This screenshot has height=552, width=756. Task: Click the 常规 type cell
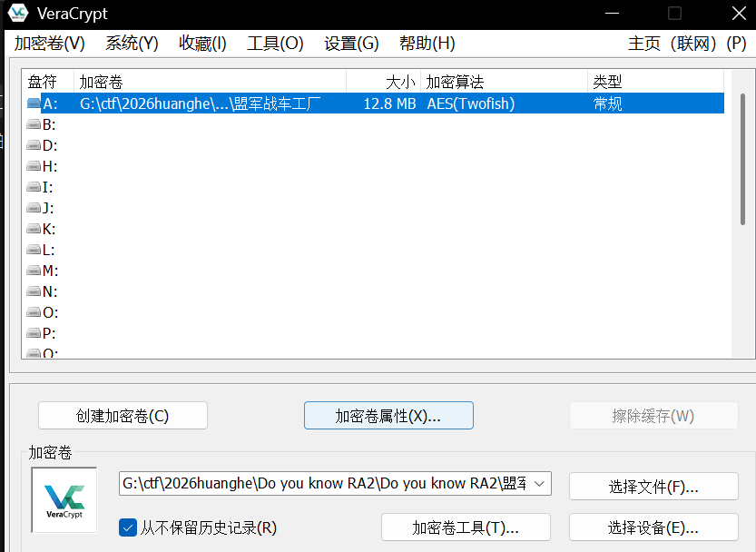pyautogui.click(x=607, y=103)
